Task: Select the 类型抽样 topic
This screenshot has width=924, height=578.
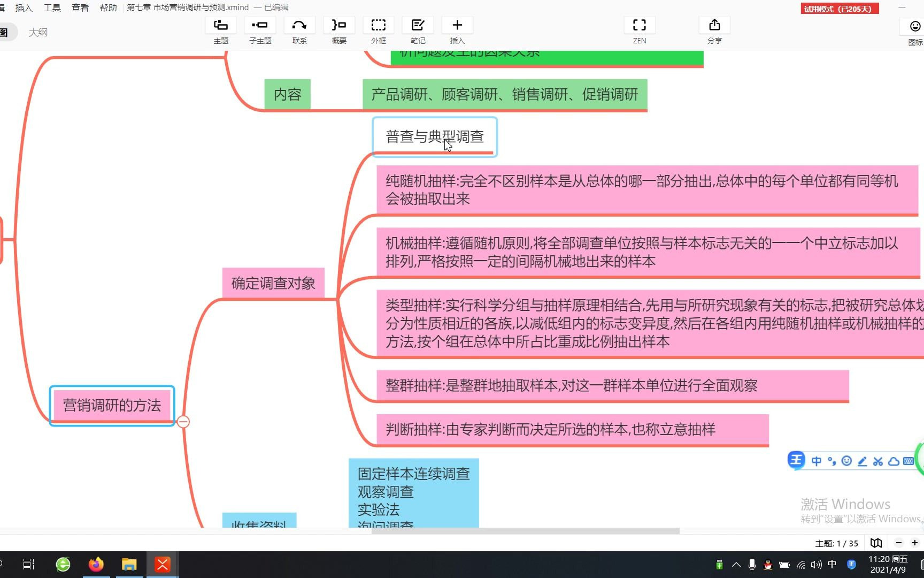Action: (650, 323)
